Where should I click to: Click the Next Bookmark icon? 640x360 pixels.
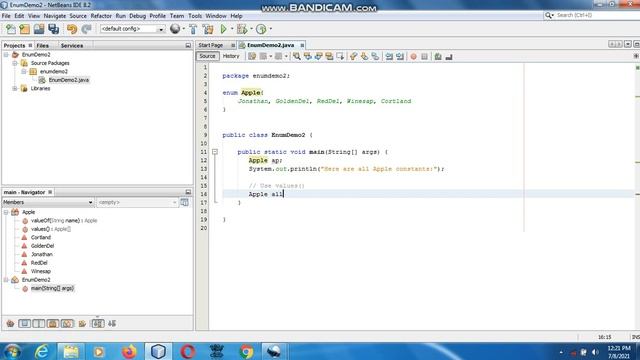tap(364, 56)
